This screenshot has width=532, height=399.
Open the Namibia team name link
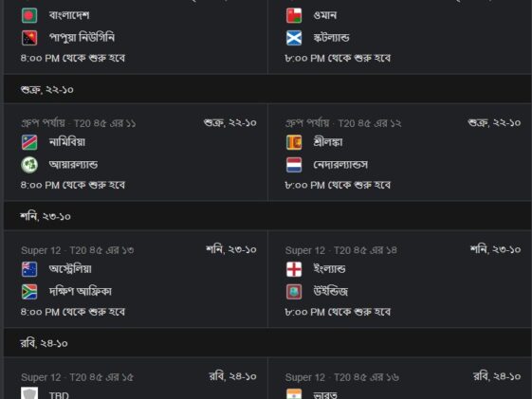[67, 142]
